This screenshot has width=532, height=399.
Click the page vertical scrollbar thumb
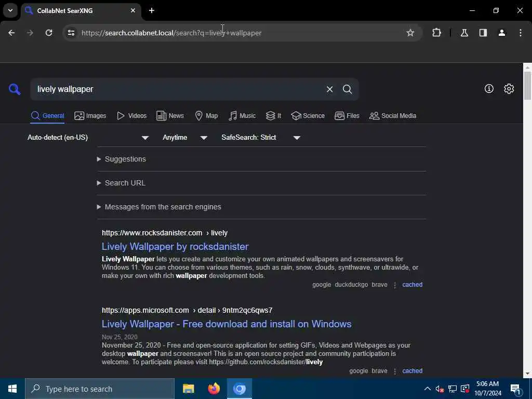(x=527, y=86)
